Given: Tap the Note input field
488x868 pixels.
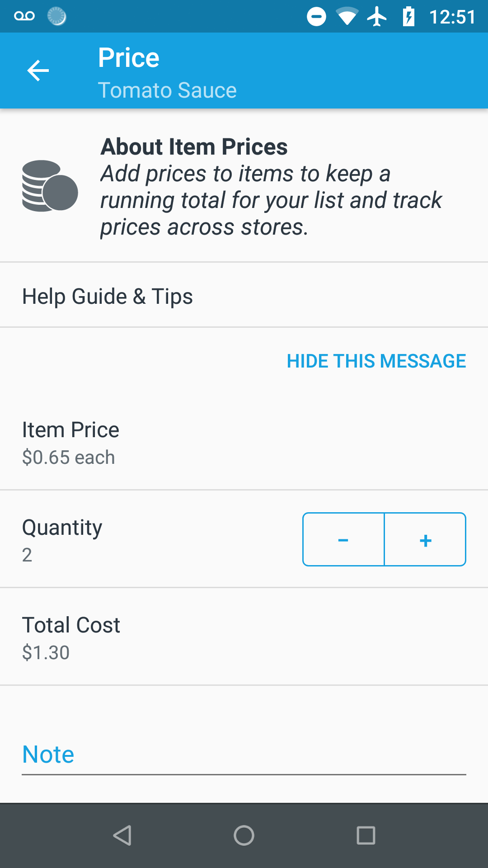Looking at the screenshot, I should [244, 755].
